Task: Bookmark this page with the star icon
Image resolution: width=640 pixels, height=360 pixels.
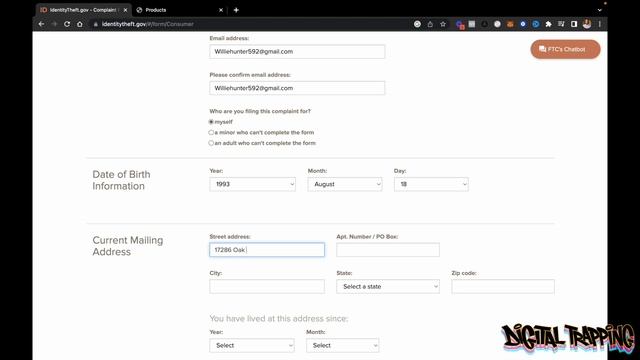Action: pyautogui.click(x=443, y=24)
